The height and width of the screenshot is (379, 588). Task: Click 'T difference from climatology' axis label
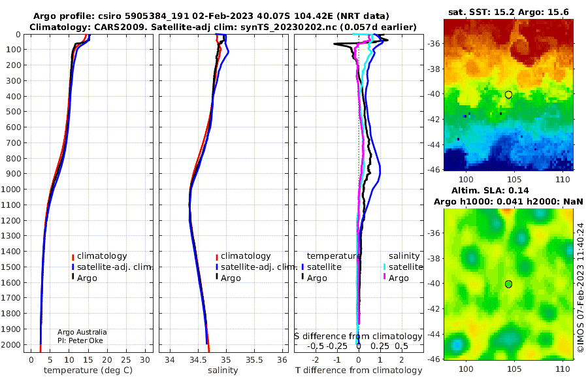coord(359,371)
